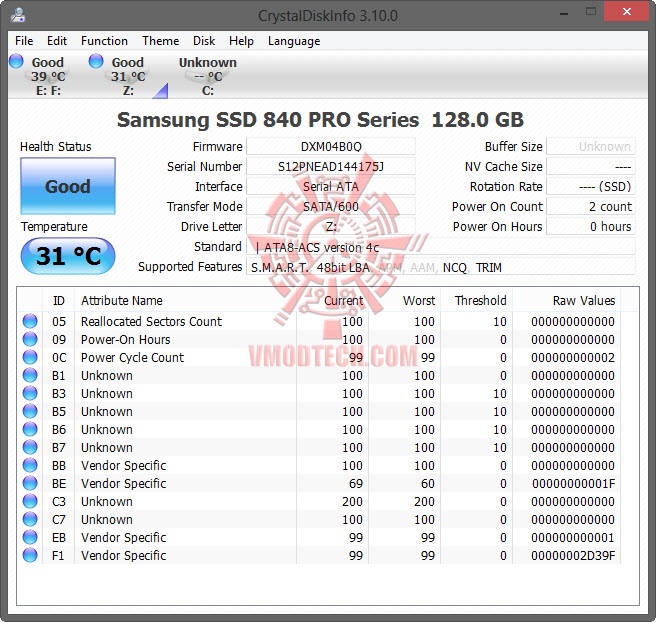Click the status orb for attribute EB
This screenshot has width=656, height=622.
30,537
